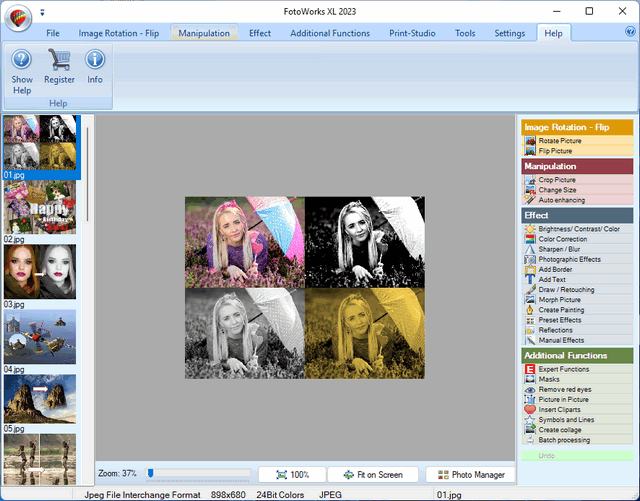This screenshot has width=640, height=501.
Task: Select Rotate Picture in right panel
Action: (561, 141)
